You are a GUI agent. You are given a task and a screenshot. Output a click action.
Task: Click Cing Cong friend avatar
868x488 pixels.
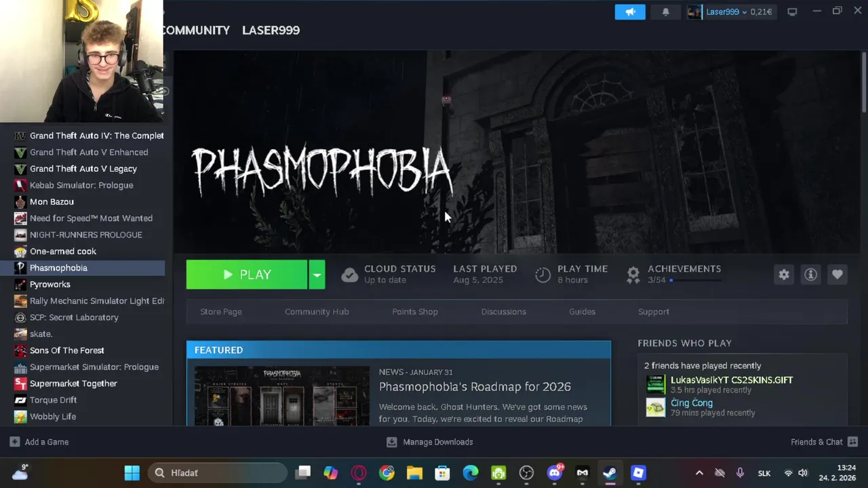pos(656,407)
